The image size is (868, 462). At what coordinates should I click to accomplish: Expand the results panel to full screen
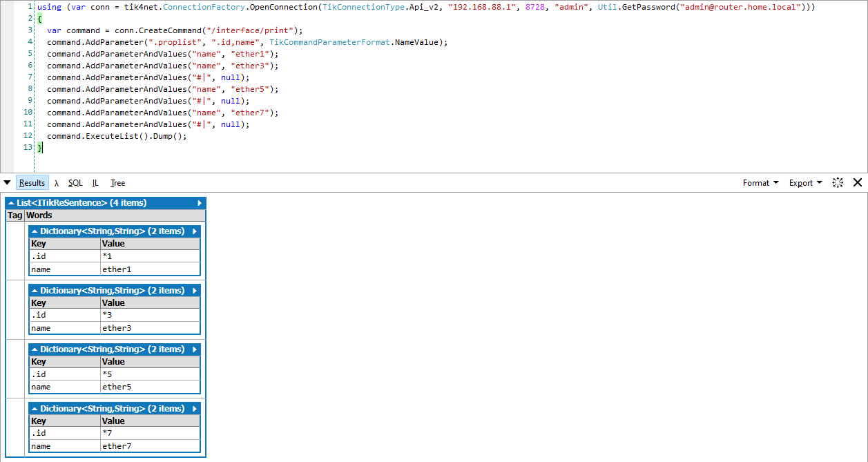click(838, 182)
